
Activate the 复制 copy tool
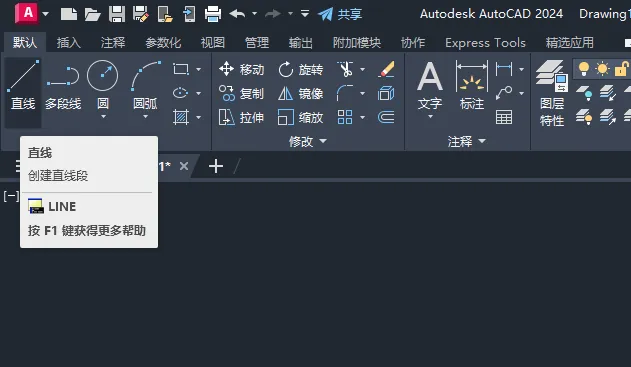[241, 93]
